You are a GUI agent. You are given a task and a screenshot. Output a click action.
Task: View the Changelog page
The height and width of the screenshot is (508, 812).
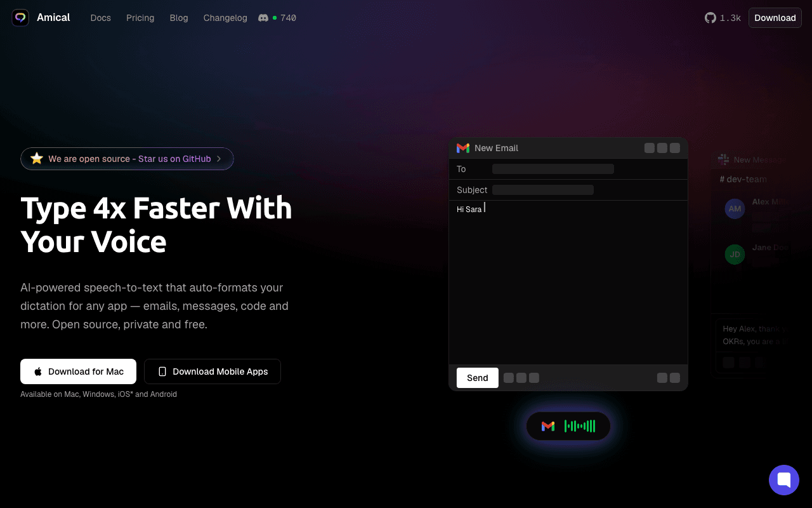[x=225, y=18]
